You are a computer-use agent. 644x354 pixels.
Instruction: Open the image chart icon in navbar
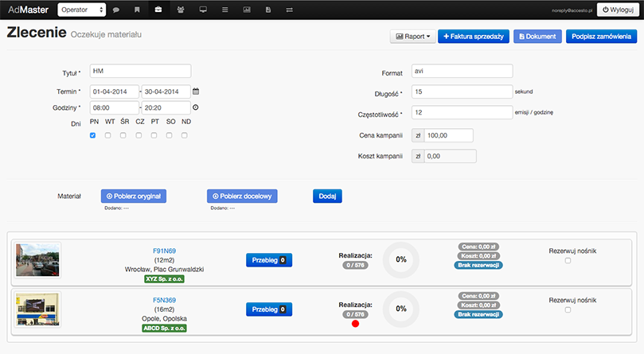tap(247, 10)
